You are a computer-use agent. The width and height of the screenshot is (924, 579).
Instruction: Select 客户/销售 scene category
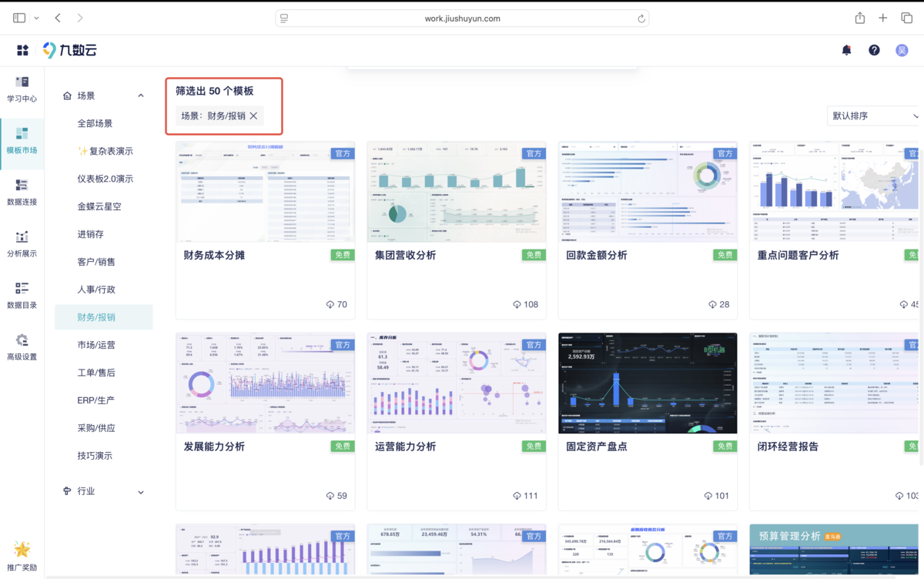coord(96,262)
